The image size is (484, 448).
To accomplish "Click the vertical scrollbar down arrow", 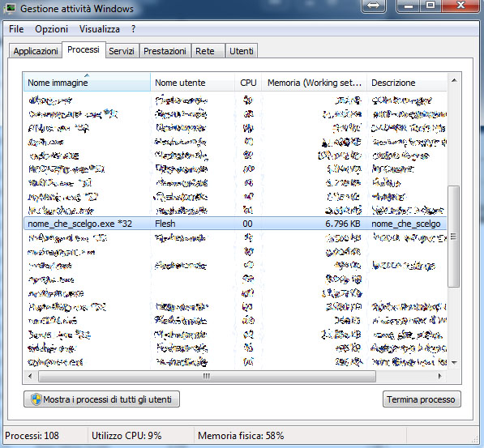I will (454, 363).
